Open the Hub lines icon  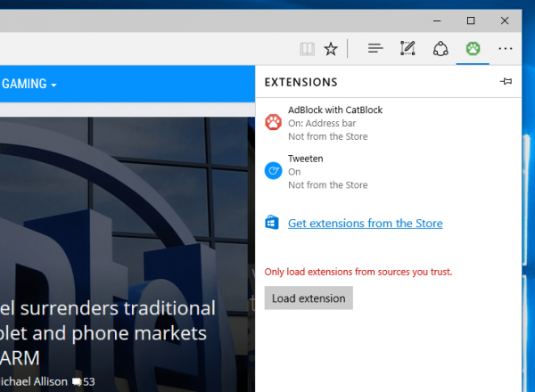click(x=375, y=48)
